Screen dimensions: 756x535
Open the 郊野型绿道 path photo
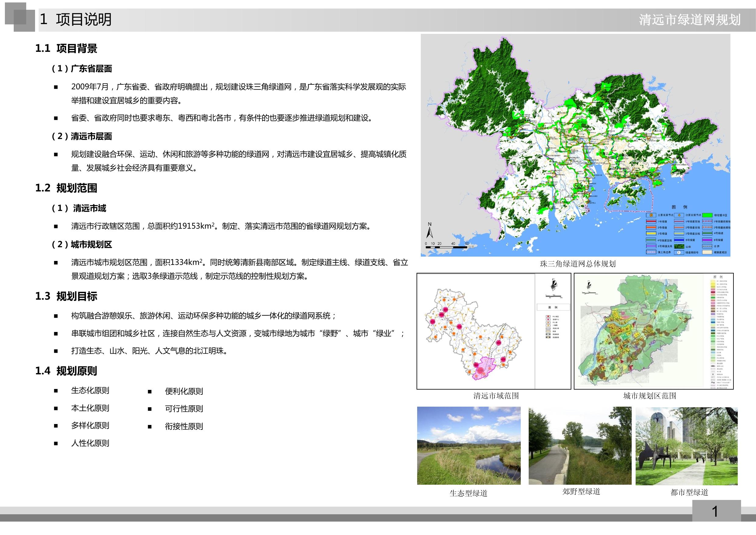click(580, 445)
